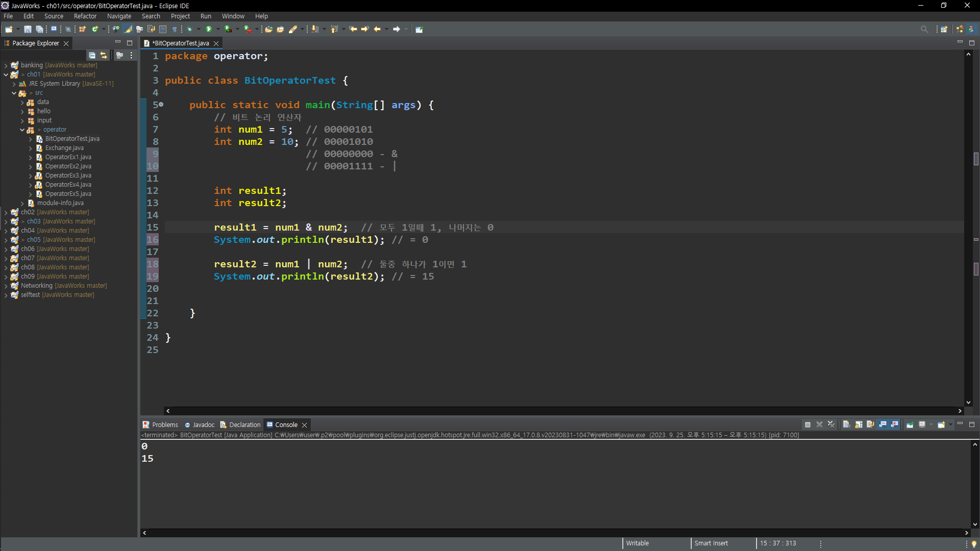This screenshot has width=980, height=551.
Task: Click the Save toolbar icon
Action: click(28, 29)
